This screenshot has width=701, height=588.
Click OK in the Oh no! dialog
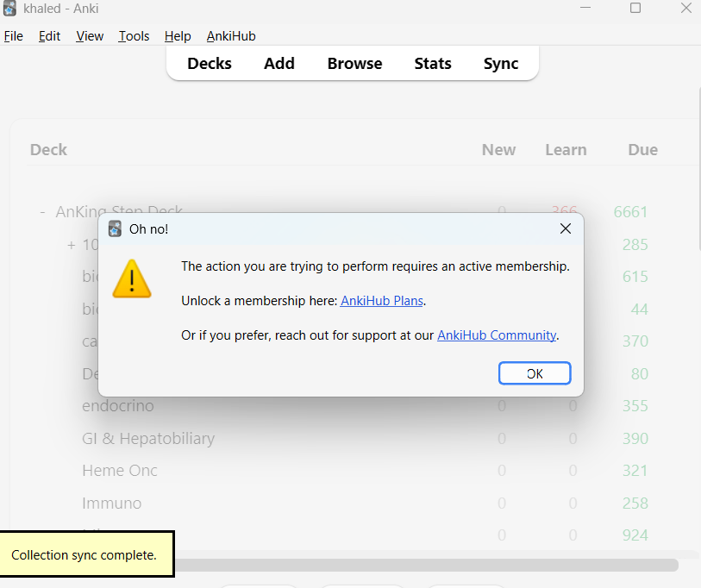tap(535, 373)
